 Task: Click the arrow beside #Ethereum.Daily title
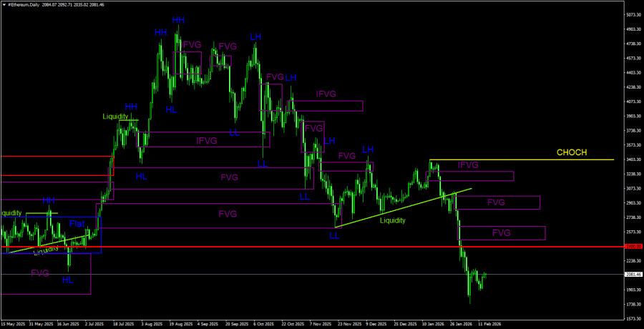(4, 4)
